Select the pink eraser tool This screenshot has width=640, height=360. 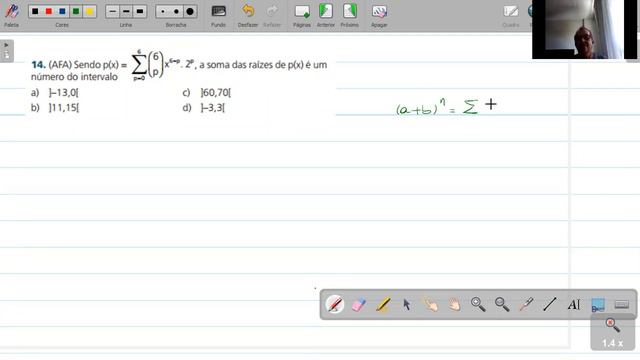[x=358, y=304]
